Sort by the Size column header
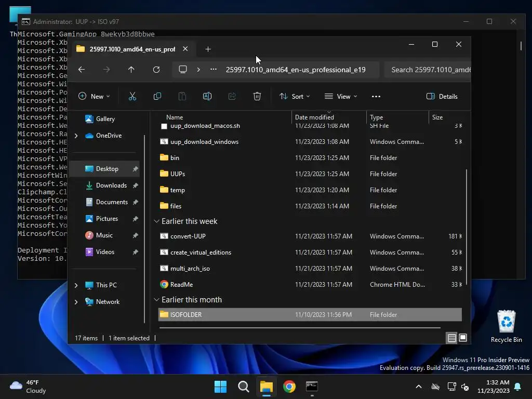The height and width of the screenshot is (399, 532). 437,117
